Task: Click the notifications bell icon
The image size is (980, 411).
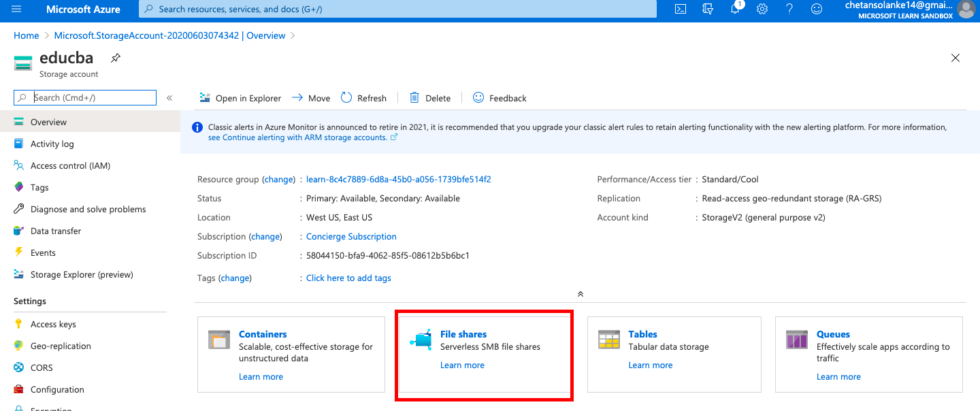Action: point(735,10)
